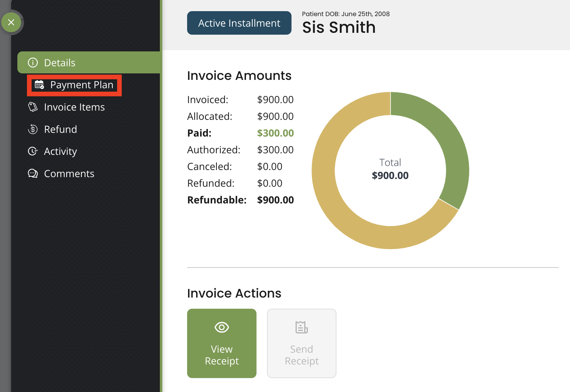Select the Details menu entry
This screenshot has width=570, height=392.
tap(89, 63)
